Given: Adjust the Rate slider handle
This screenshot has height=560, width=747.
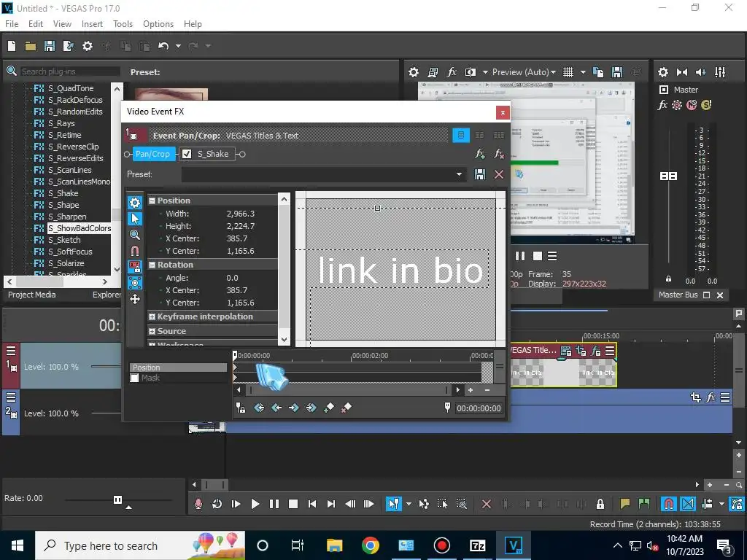Looking at the screenshot, I should pyautogui.click(x=117, y=499).
